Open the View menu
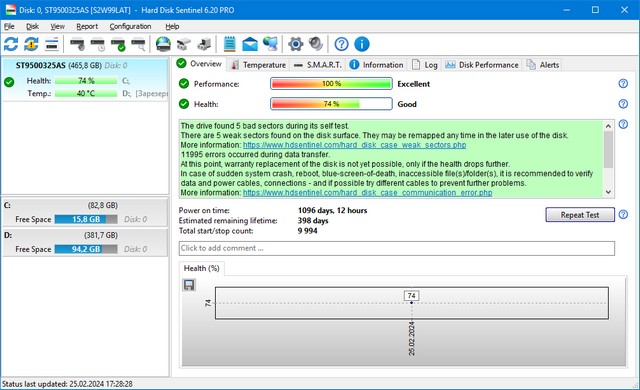640x390 pixels. [x=58, y=27]
